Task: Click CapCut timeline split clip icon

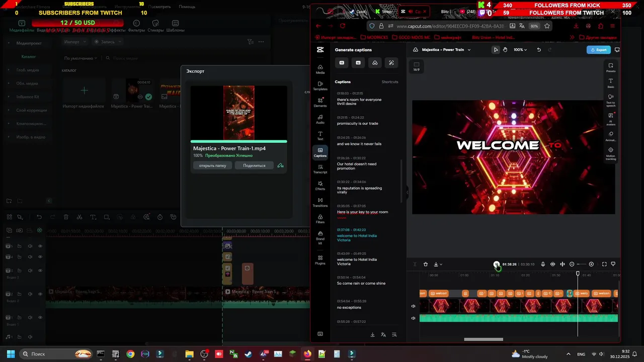Action: point(562,264)
